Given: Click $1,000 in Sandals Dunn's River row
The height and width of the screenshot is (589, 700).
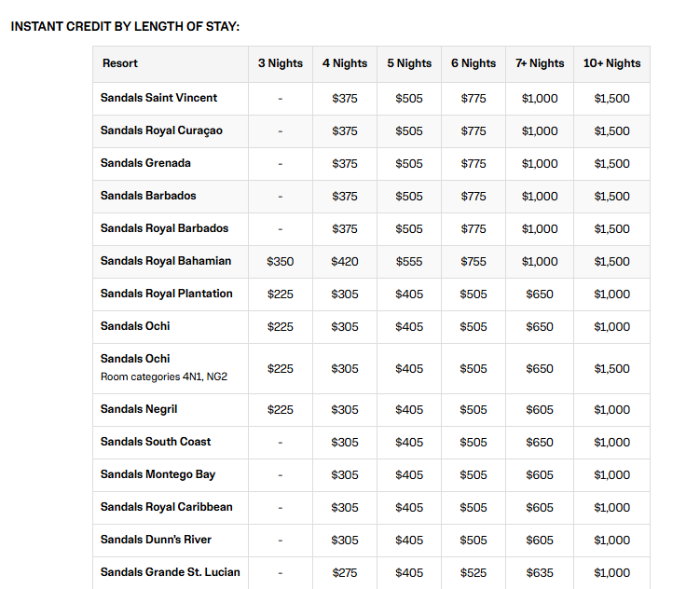Looking at the screenshot, I should point(611,541).
